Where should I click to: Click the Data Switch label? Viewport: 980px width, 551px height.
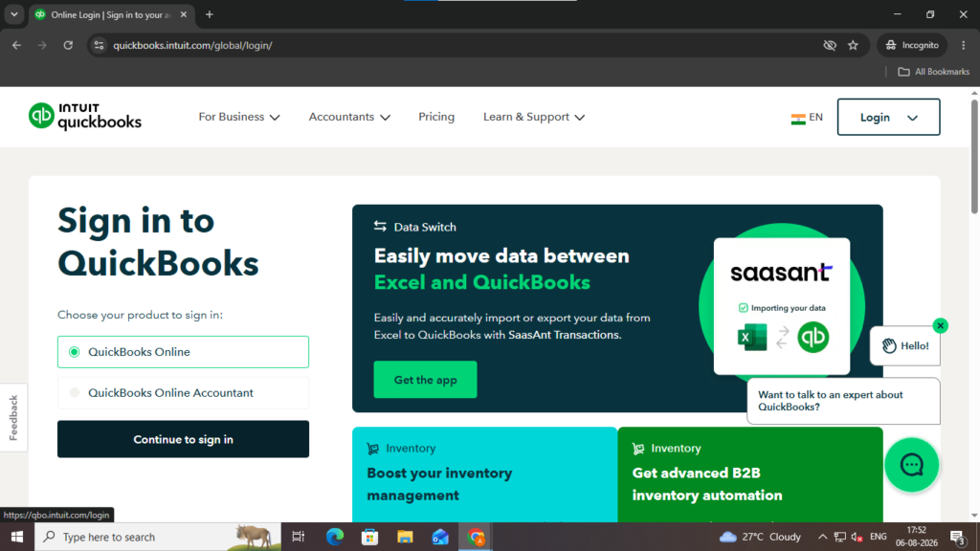tap(415, 227)
